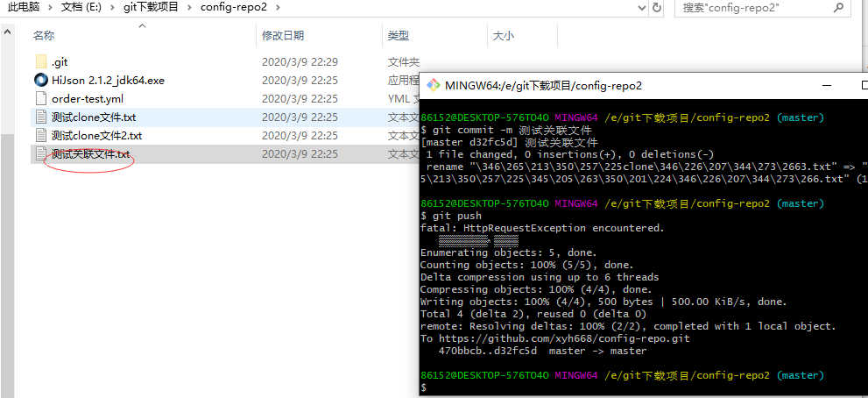Image resolution: width=868 pixels, height=398 pixels.
Task: Click the 测试clone文件.txt file icon
Action: [x=41, y=117]
